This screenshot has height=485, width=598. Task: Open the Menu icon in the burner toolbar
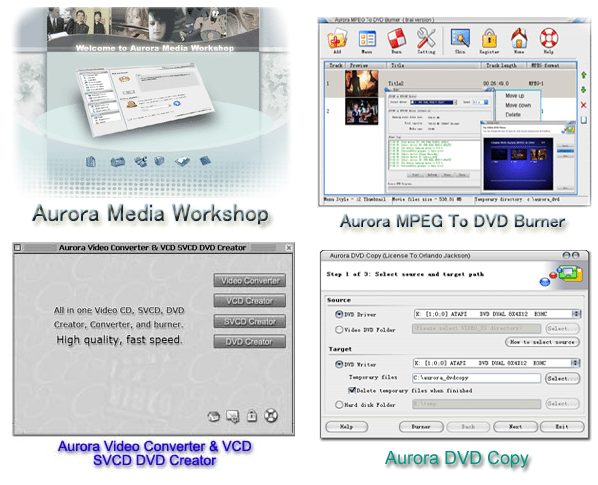pyautogui.click(x=367, y=39)
